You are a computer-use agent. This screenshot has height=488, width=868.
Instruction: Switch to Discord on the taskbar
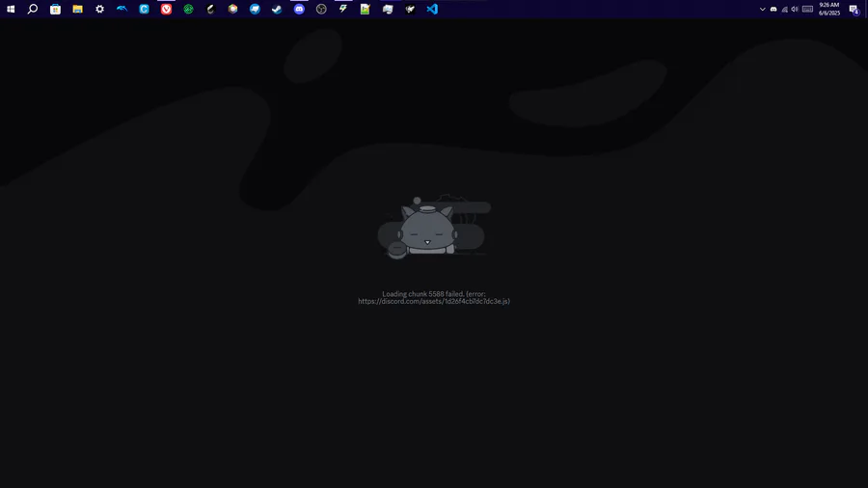pos(299,9)
